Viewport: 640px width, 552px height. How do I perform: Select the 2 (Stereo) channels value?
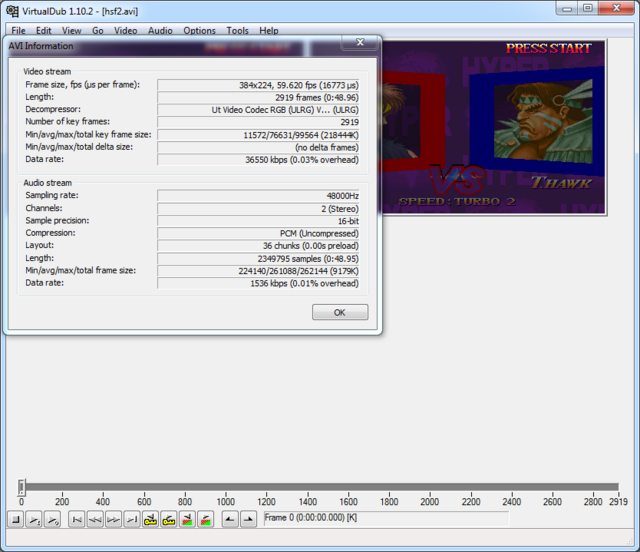click(x=258, y=209)
